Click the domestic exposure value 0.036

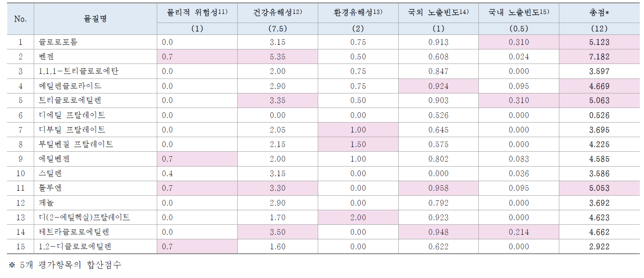[x=519, y=173]
